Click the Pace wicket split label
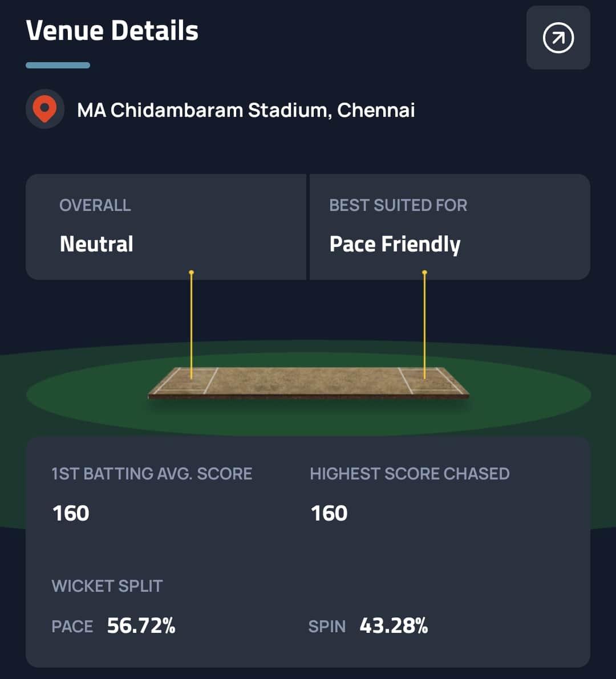 point(72,627)
